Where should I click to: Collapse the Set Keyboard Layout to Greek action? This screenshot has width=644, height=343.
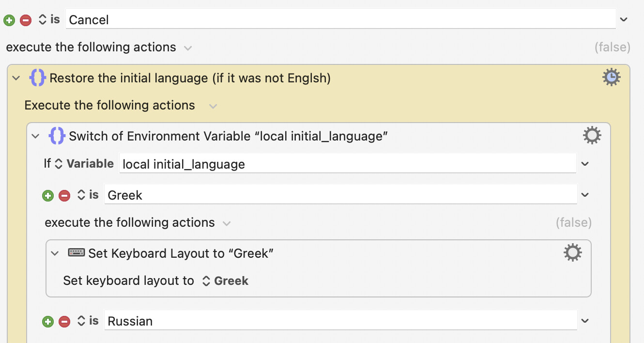55,253
